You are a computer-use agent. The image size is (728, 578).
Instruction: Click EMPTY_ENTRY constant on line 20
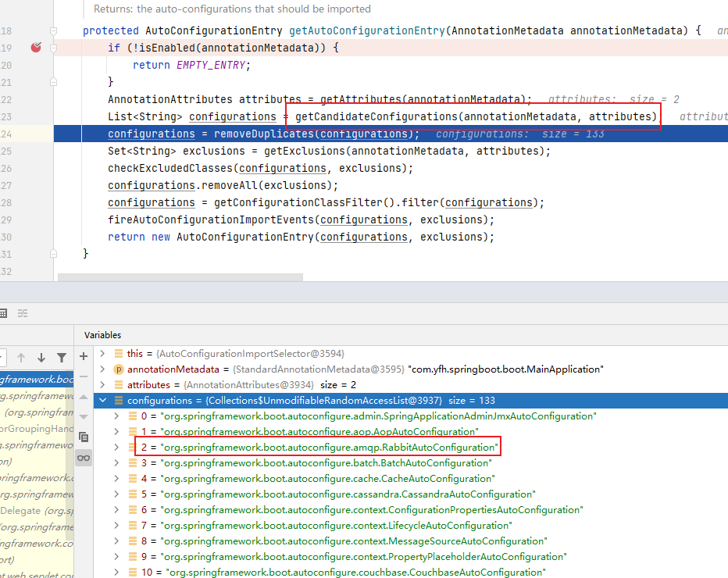pyautogui.click(x=211, y=65)
